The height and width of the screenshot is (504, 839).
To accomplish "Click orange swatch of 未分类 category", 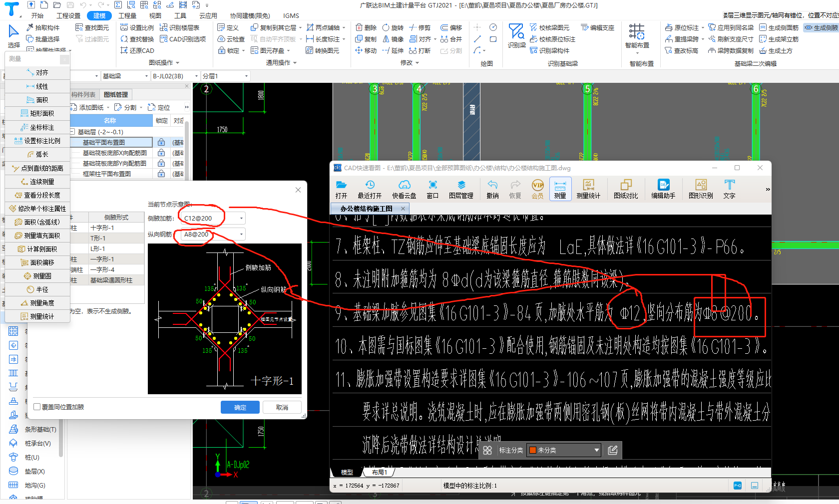I will coord(533,450).
